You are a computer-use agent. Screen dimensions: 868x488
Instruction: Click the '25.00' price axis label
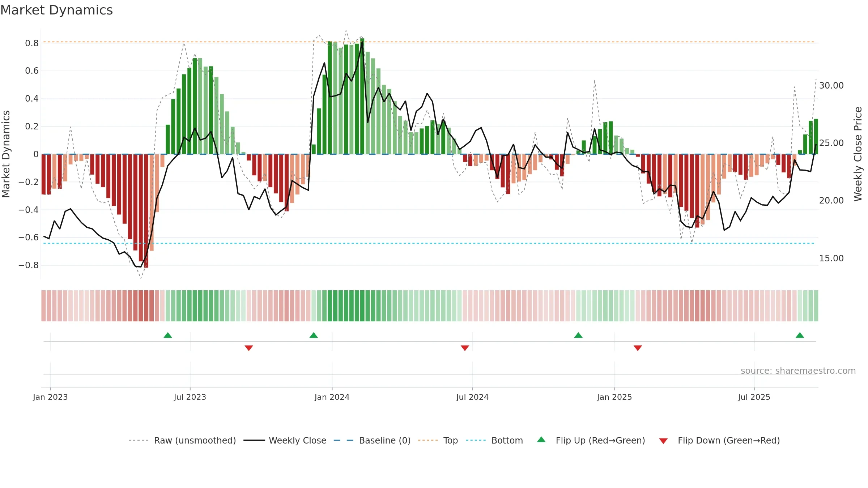831,143
